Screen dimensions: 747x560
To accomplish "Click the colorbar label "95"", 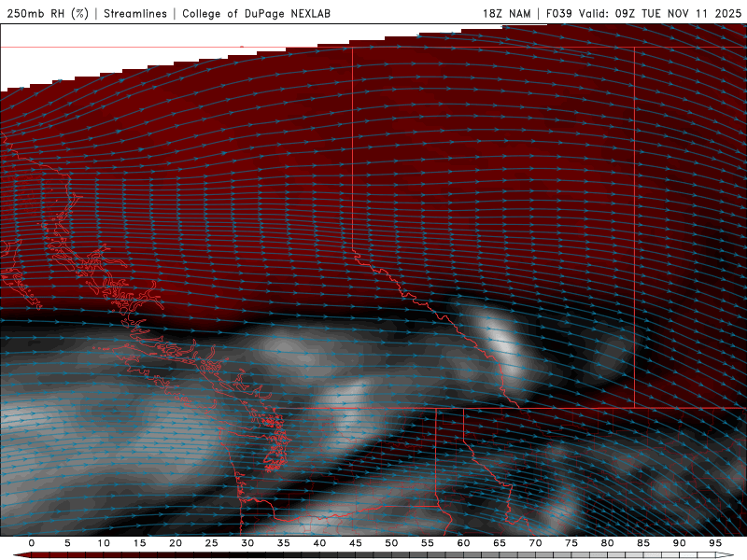I will (x=715, y=543).
